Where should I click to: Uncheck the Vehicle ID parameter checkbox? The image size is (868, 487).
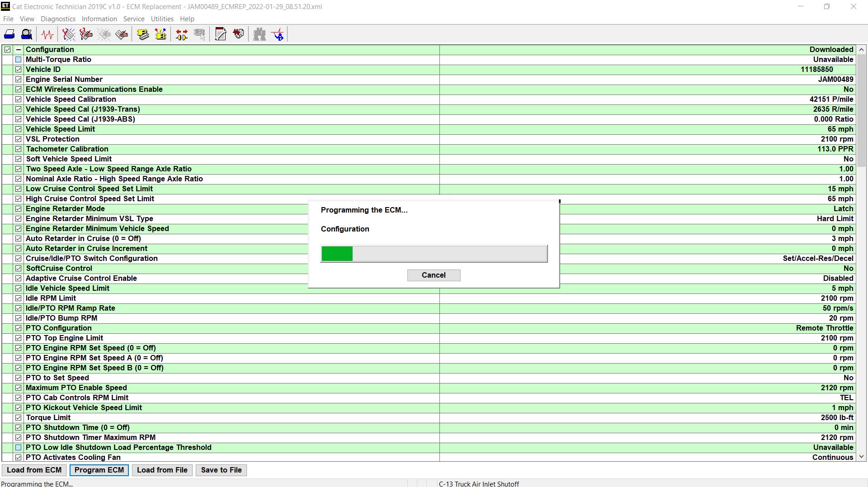[x=18, y=70]
